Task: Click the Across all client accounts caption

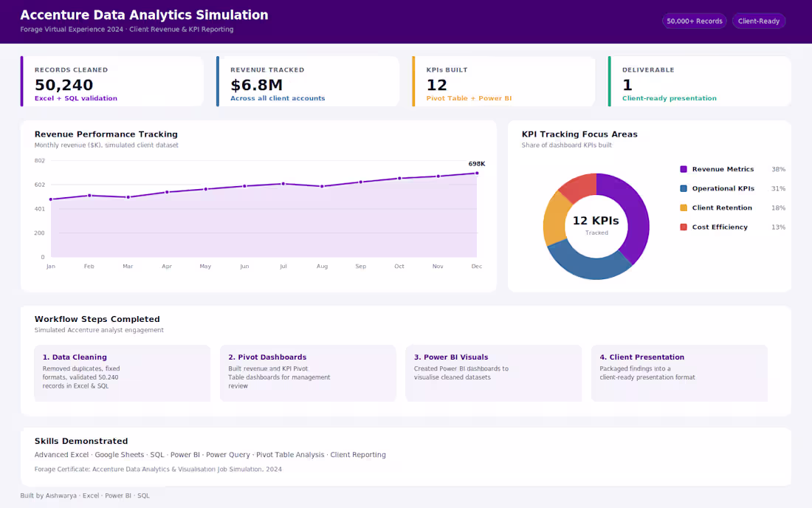Action: tap(278, 98)
